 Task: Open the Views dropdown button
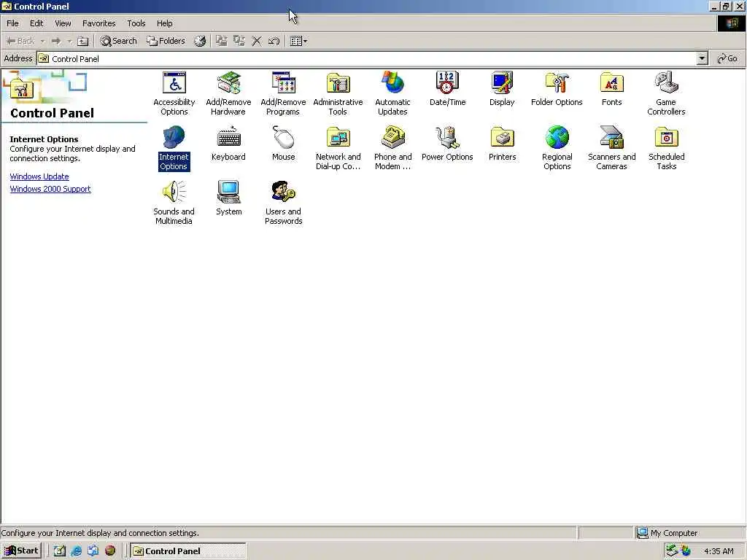(298, 42)
